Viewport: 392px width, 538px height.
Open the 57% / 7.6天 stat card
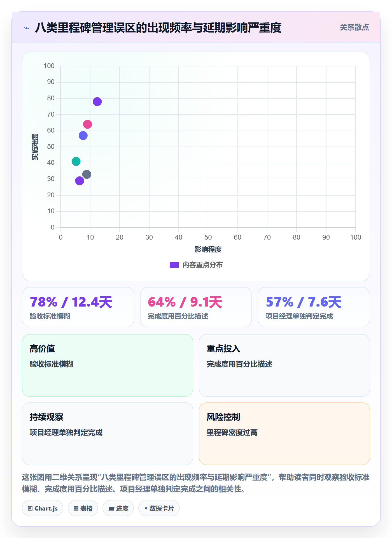[314, 307]
